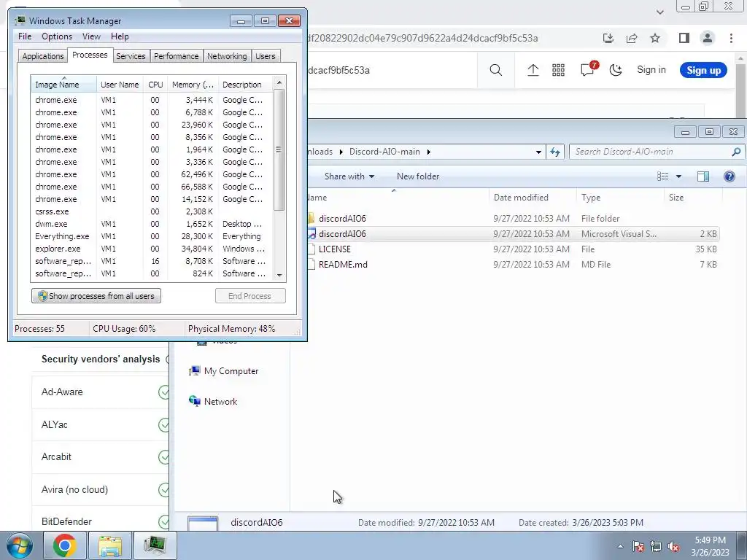
Task: Select the explorer.exe process row
Action: [x=152, y=249]
